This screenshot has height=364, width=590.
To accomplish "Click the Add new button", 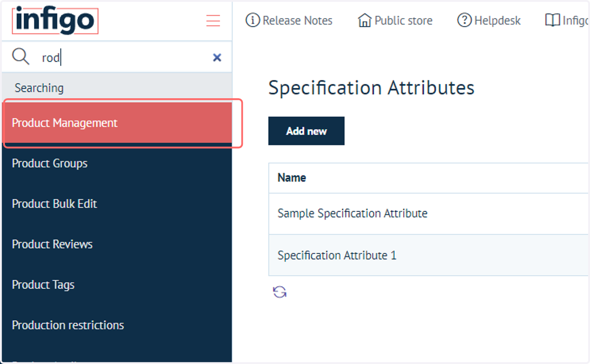I will 306,131.
